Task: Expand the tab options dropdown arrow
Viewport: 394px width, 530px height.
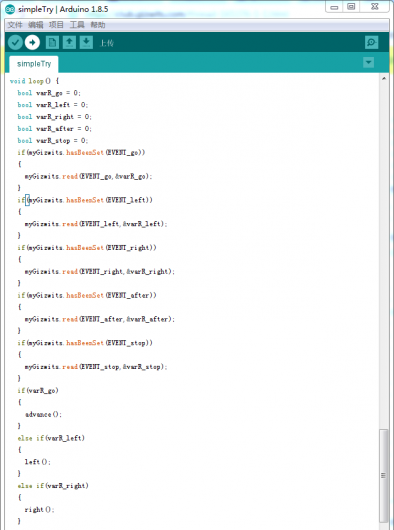Action: 368,63
